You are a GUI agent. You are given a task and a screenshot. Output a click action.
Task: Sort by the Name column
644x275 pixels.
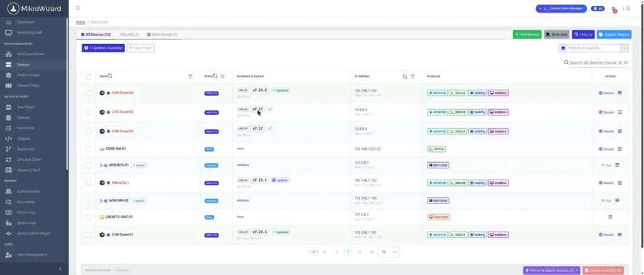[x=110, y=76]
